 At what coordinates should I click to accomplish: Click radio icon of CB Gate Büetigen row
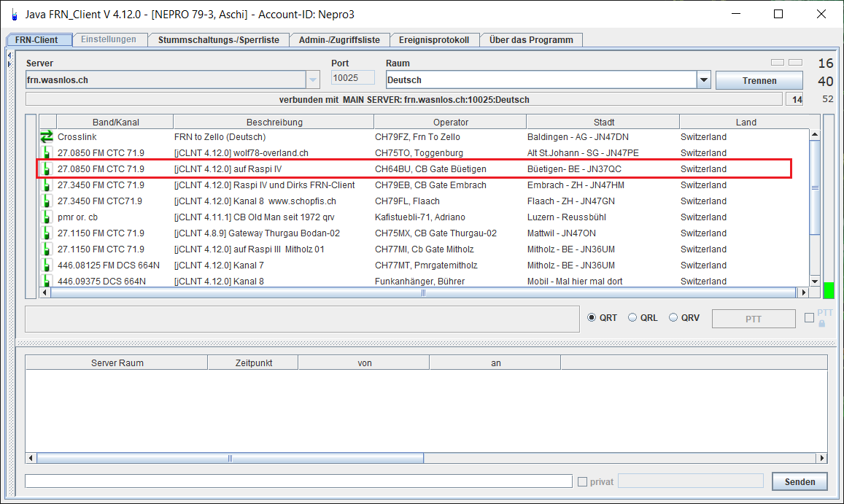tap(47, 169)
